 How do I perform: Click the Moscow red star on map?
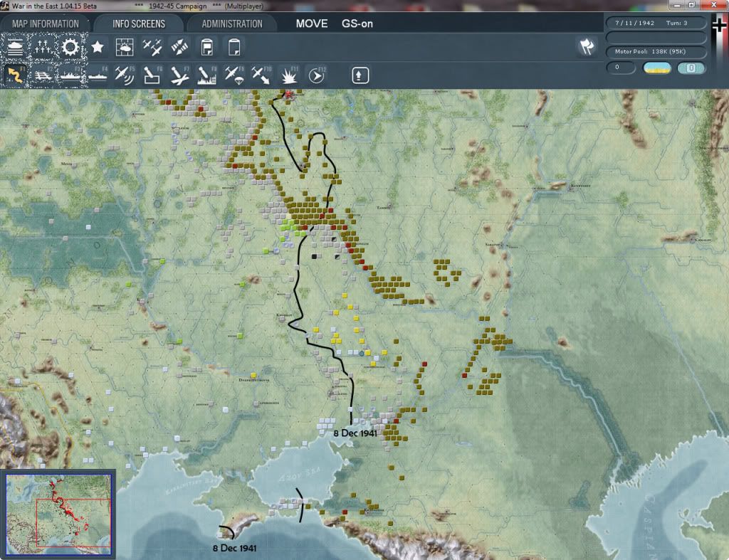pyautogui.click(x=288, y=94)
